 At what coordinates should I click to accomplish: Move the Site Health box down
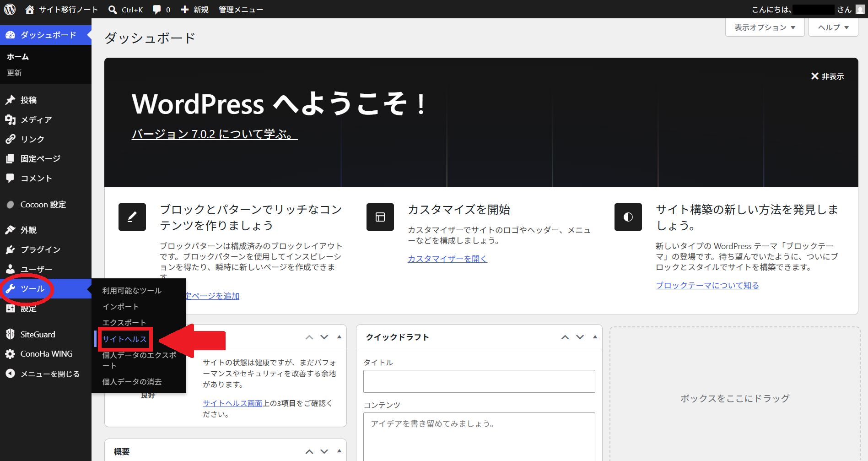pyautogui.click(x=324, y=337)
